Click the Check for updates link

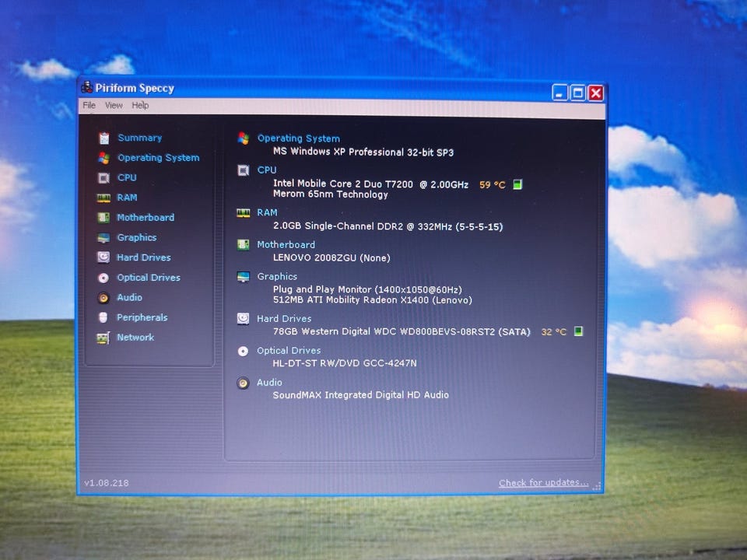click(544, 482)
